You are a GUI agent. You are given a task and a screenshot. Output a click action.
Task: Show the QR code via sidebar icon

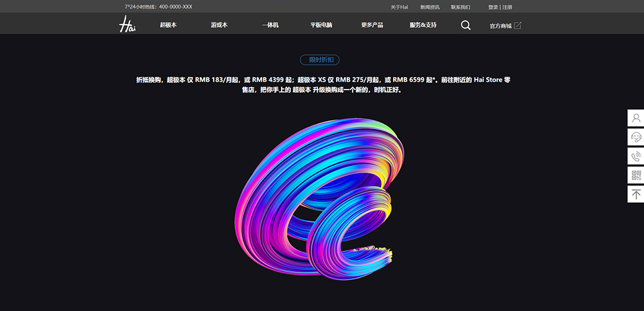[636, 175]
